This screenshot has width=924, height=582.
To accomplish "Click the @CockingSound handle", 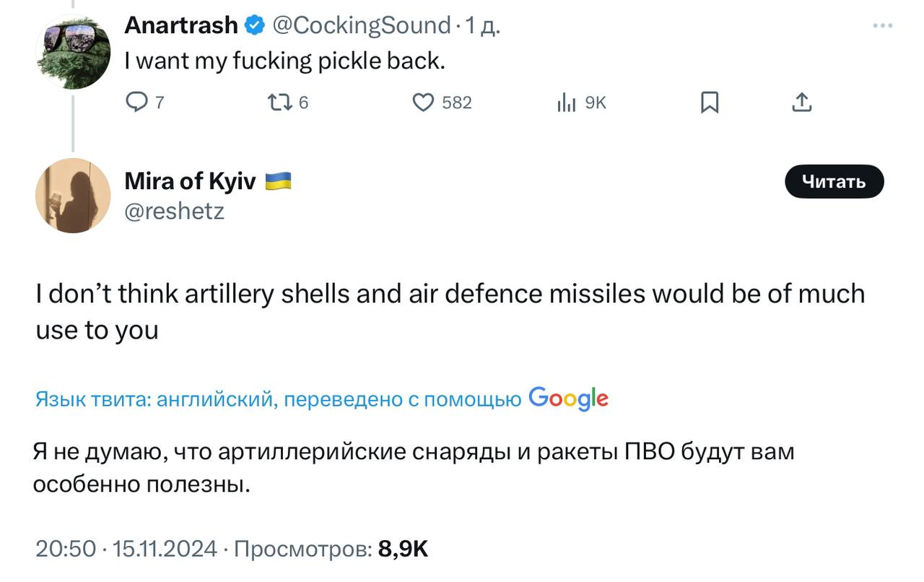I will coord(360,26).
